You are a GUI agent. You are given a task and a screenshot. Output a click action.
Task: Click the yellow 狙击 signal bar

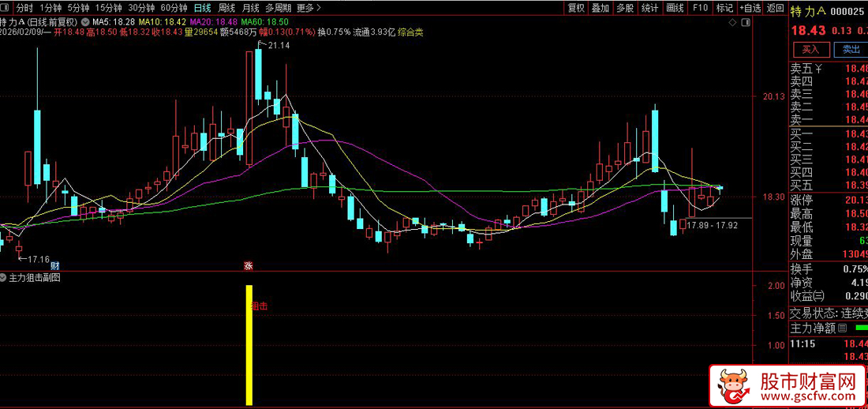249,345
